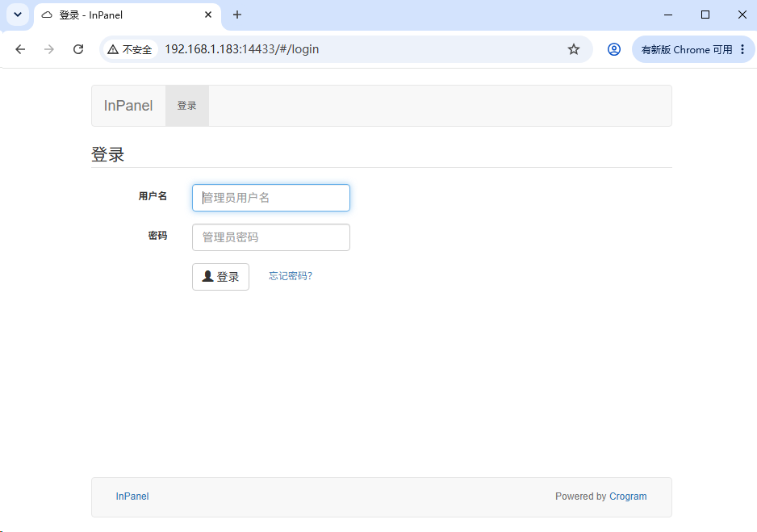
Task: Click the 不安全 security warning badge
Action: pos(130,49)
